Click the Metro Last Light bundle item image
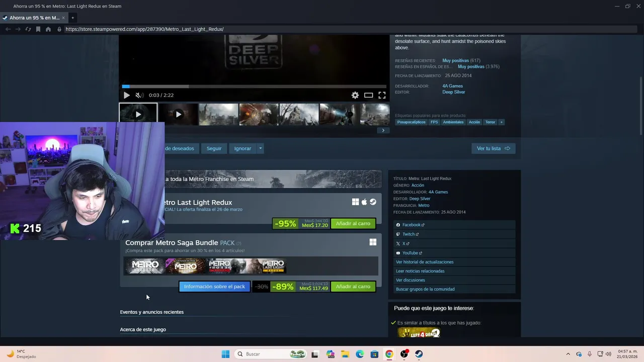Image resolution: width=644 pixels, height=362 pixels. click(267, 266)
